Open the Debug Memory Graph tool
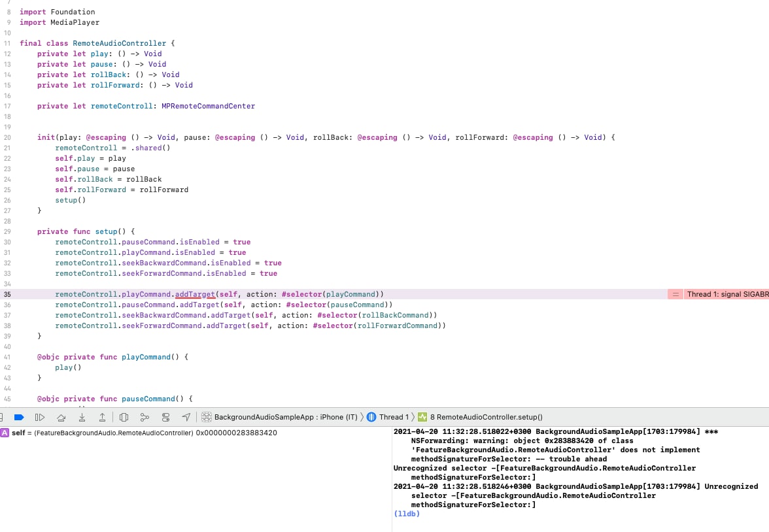The height and width of the screenshot is (532, 769). tap(145, 417)
